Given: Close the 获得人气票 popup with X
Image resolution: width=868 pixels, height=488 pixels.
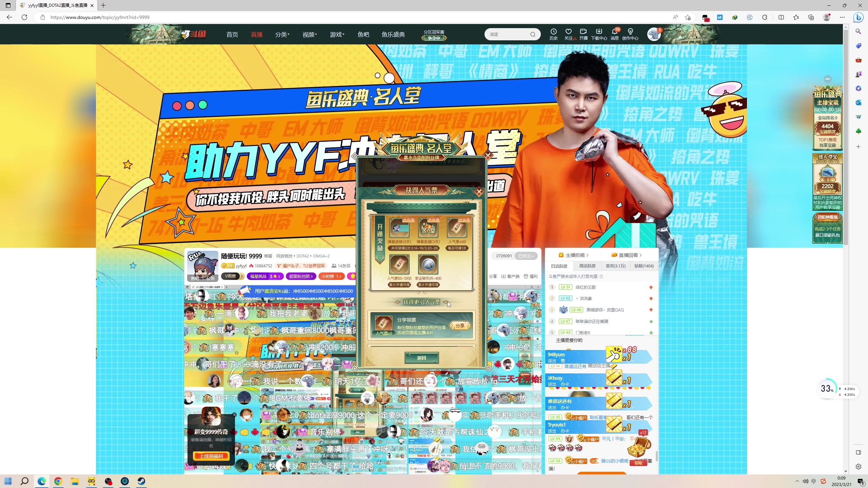Looking at the screenshot, I should tap(479, 192).
